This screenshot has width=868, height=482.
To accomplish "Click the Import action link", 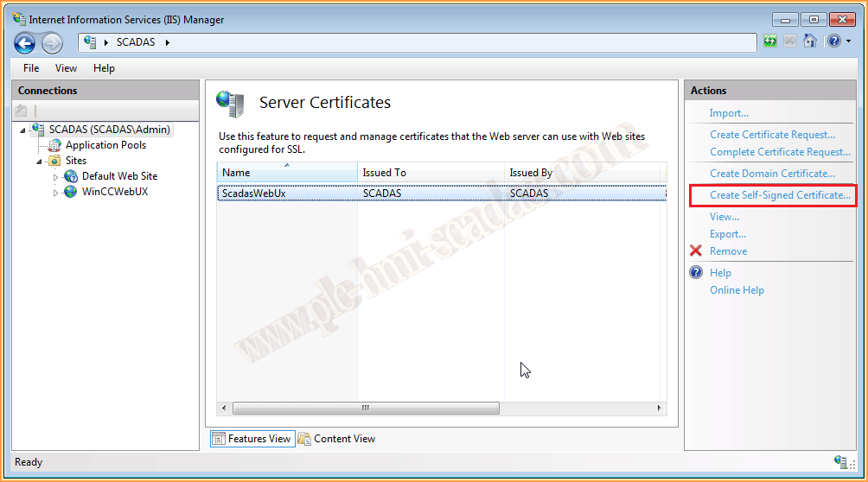I will tap(729, 113).
